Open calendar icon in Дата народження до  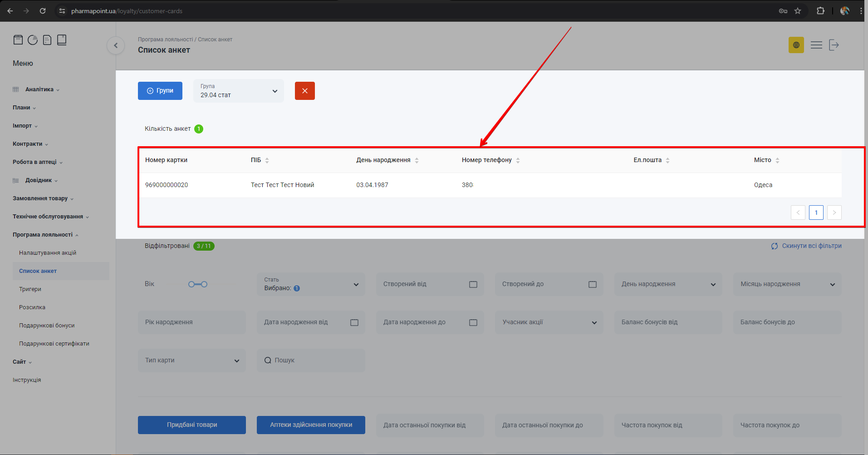473,322
